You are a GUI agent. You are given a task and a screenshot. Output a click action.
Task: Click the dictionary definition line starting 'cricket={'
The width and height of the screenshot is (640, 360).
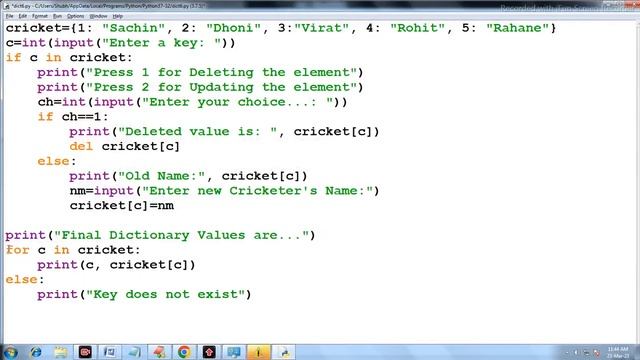(281, 28)
